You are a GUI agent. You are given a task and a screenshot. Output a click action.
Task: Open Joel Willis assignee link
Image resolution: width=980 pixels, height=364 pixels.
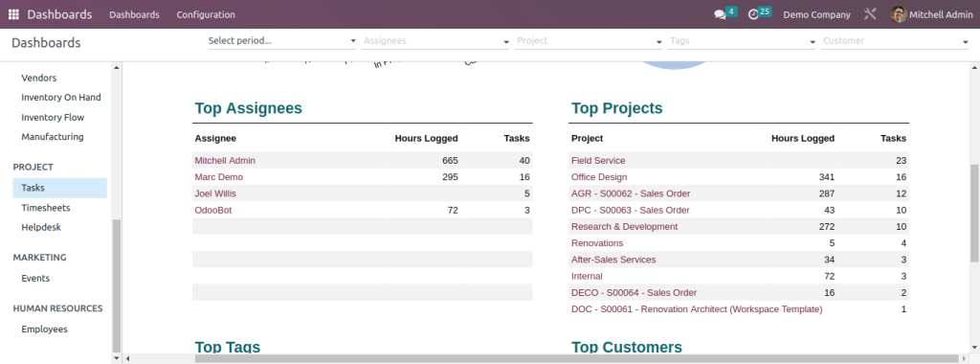tap(215, 193)
